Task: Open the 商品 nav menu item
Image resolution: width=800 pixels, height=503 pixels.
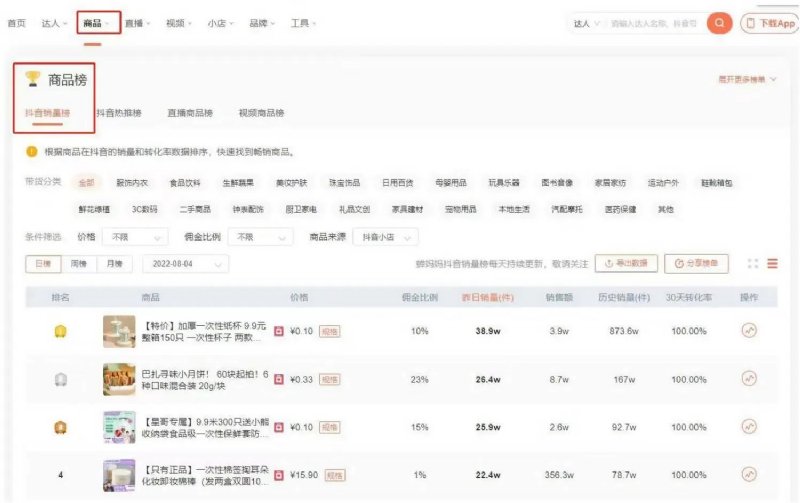Action: 96,23
